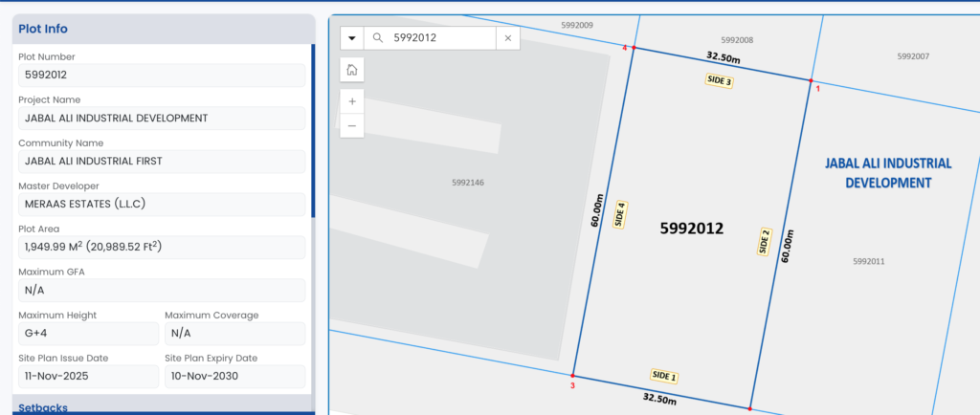Image resolution: width=980 pixels, height=415 pixels.
Task: Click the SIDE 1 label on map
Action: tap(663, 376)
